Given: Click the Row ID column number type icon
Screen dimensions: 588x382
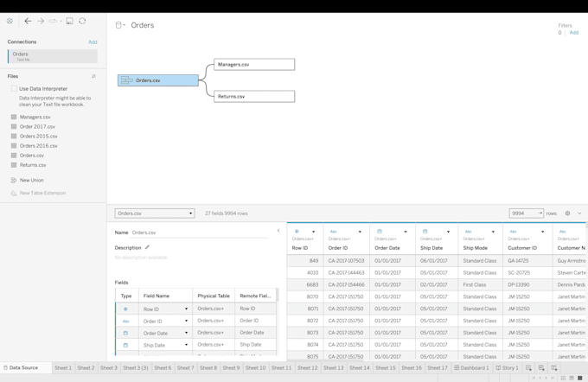Looking at the screenshot, I should coord(297,232).
